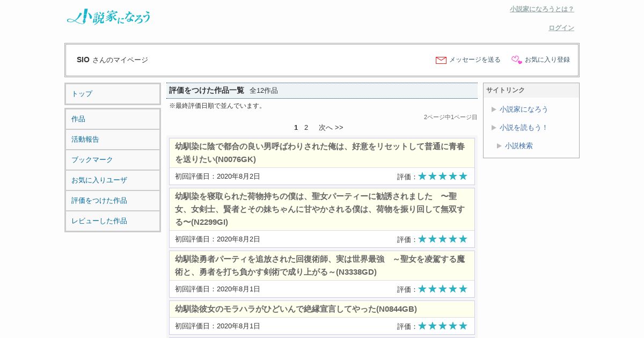This screenshot has width=644, height=338.
Task: Click ※最終評価日順で並んでいます note
Action: point(217,106)
